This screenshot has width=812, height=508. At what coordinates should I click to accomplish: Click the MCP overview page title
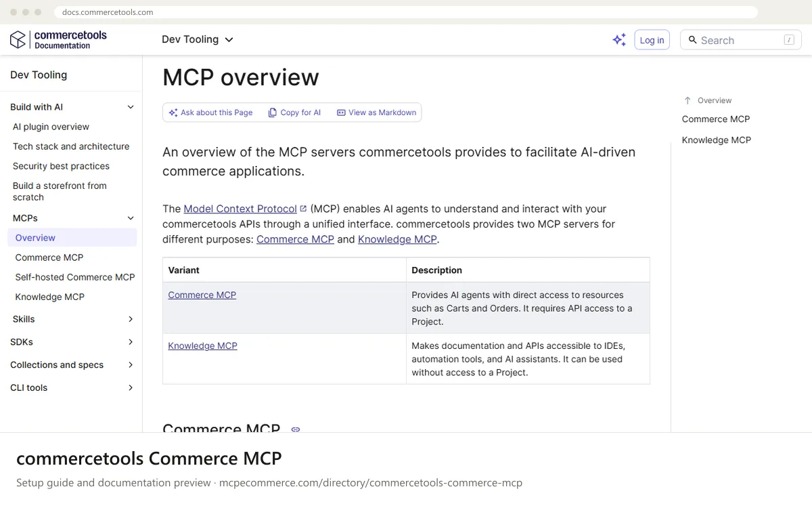[241, 77]
